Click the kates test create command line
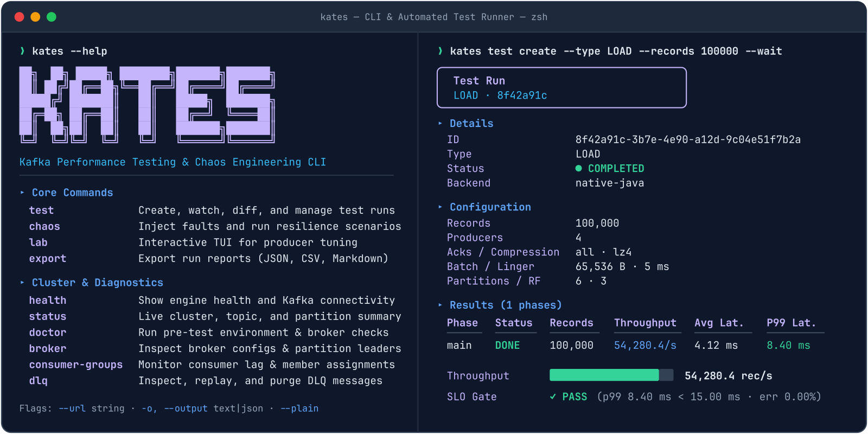 coord(616,51)
